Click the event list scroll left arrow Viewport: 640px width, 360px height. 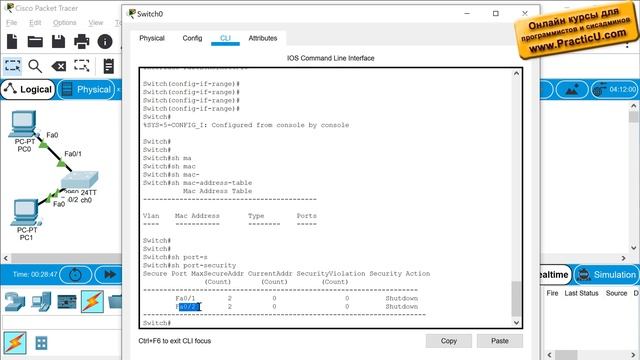coord(549,355)
